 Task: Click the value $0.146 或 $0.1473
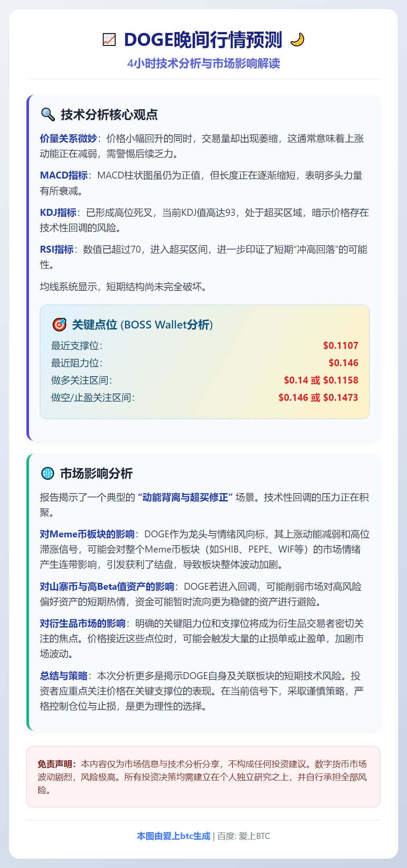tap(318, 398)
